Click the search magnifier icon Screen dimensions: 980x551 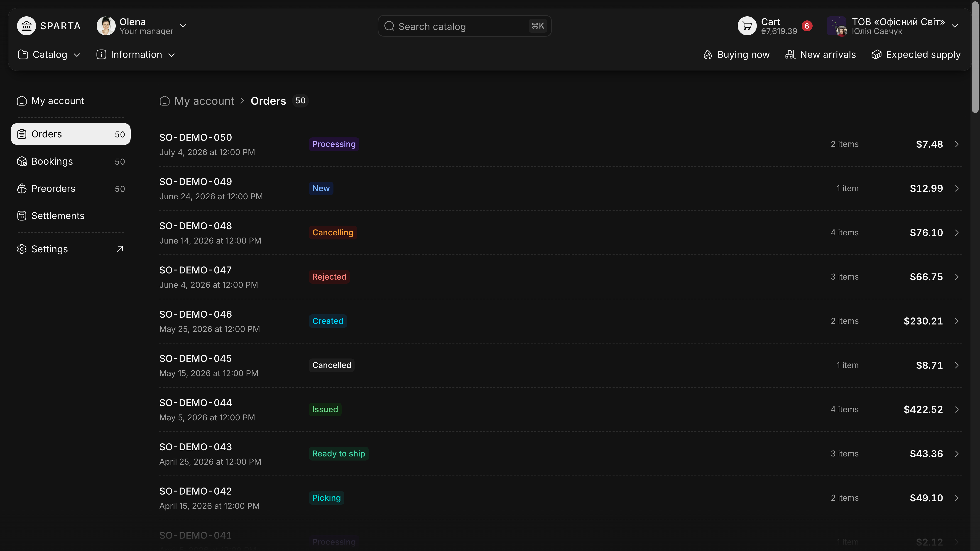389,26
